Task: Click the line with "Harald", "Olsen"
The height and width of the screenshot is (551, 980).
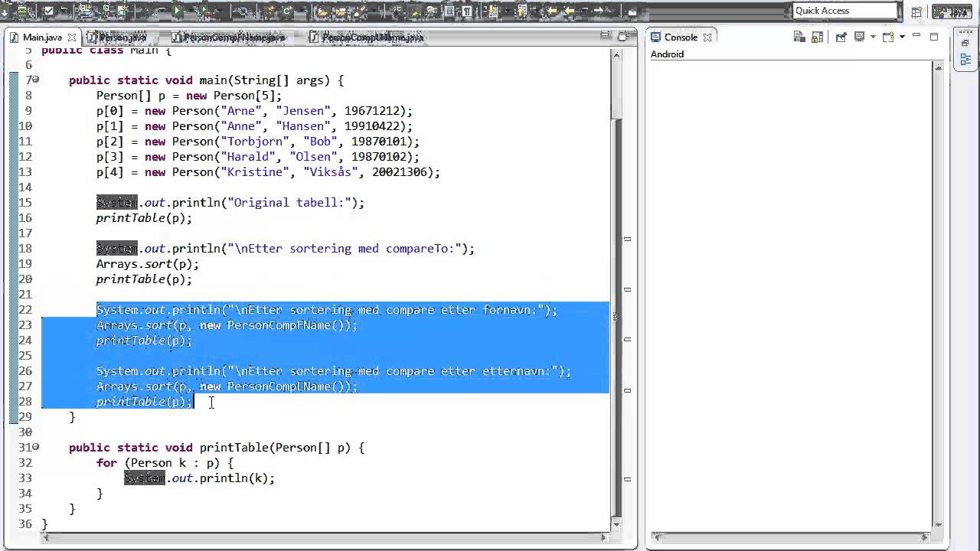Action: [x=258, y=156]
